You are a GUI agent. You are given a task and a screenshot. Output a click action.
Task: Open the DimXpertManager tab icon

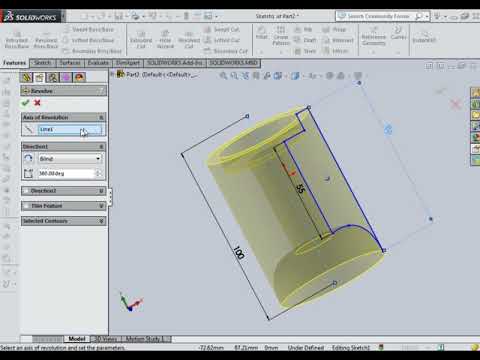click(x=66, y=77)
